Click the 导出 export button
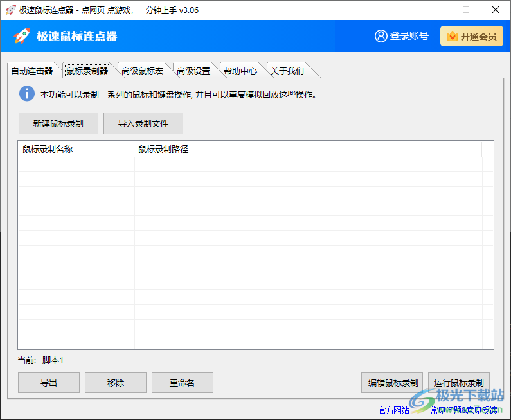Screen dimensions: 511x420 point(49,383)
